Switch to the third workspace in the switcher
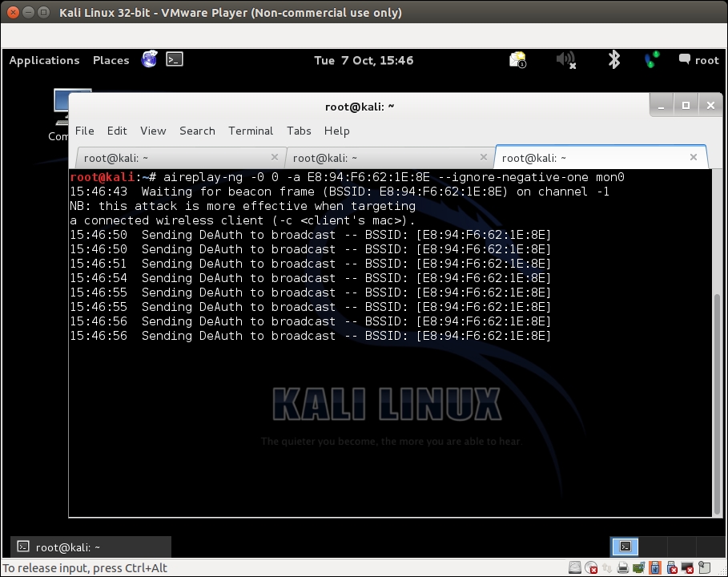The height and width of the screenshot is (577, 728). tap(682, 547)
